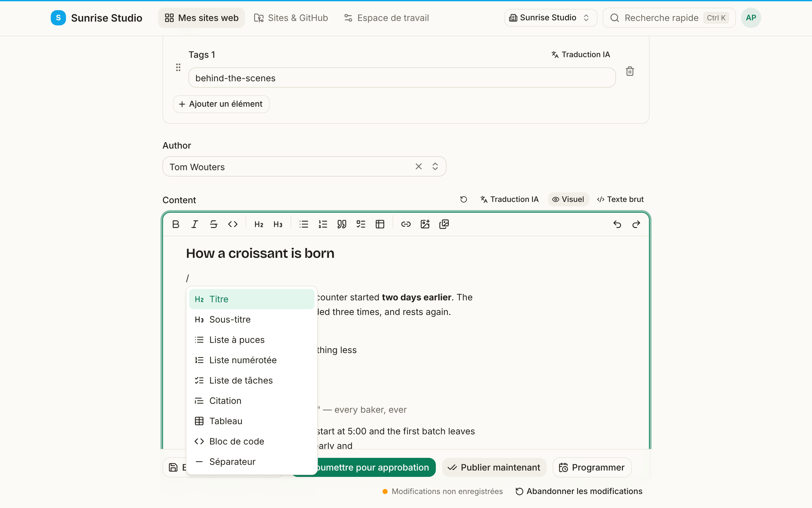Click the add image toolbar icon
Screen dimensions: 812x508
click(x=425, y=224)
